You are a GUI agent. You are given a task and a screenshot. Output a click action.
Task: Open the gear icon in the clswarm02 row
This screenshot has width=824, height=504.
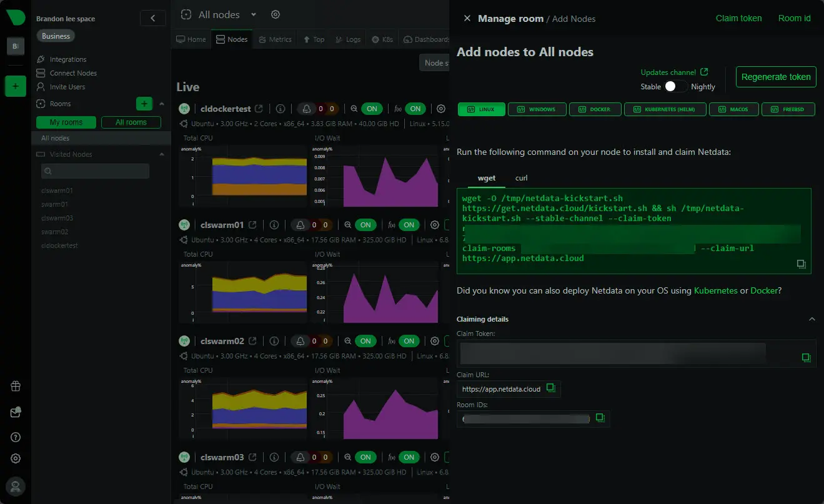pyautogui.click(x=435, y=341)
